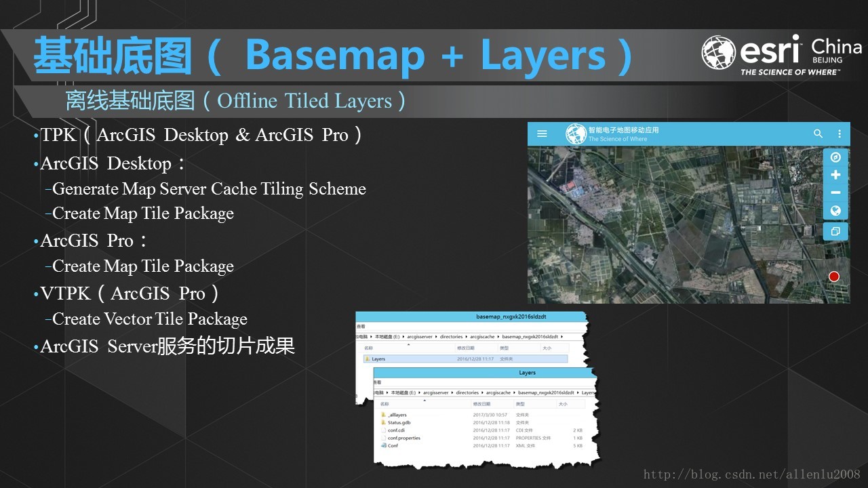Tap the globe basemap button

(835, 211)
